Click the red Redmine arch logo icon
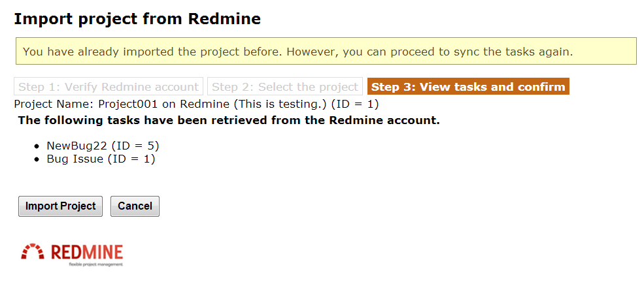Screen dimensions: 644x286 33,252
